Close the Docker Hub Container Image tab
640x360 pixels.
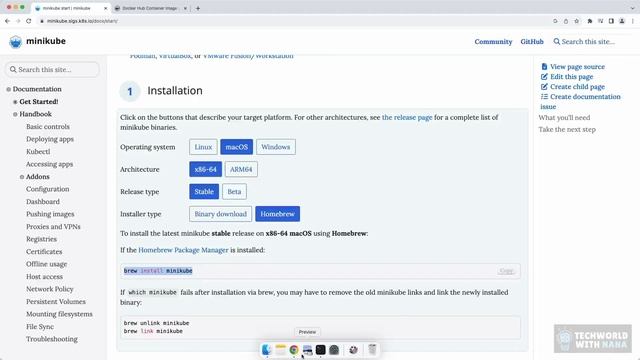[x=185, y=8]
